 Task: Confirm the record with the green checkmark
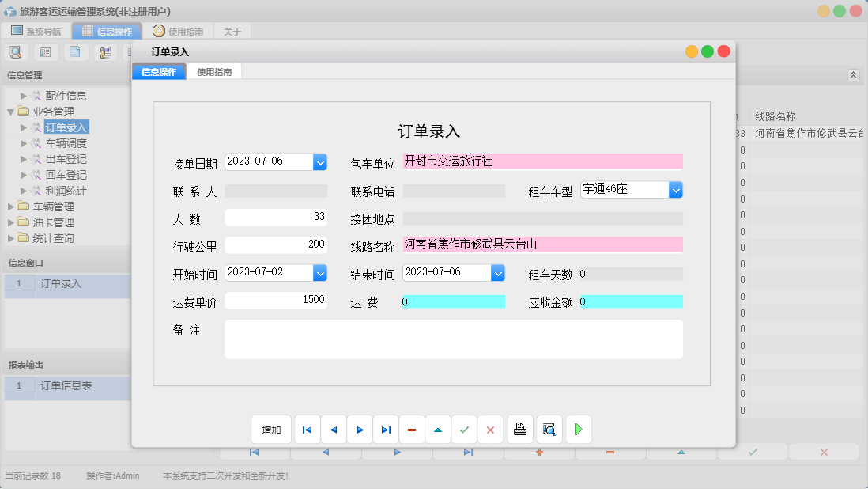(464, 429)
